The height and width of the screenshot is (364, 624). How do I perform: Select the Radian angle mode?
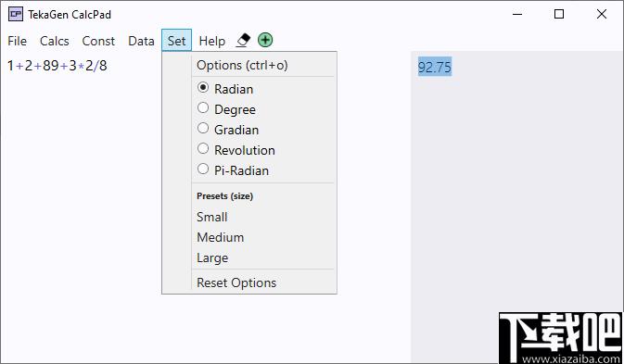coord(225,89)
